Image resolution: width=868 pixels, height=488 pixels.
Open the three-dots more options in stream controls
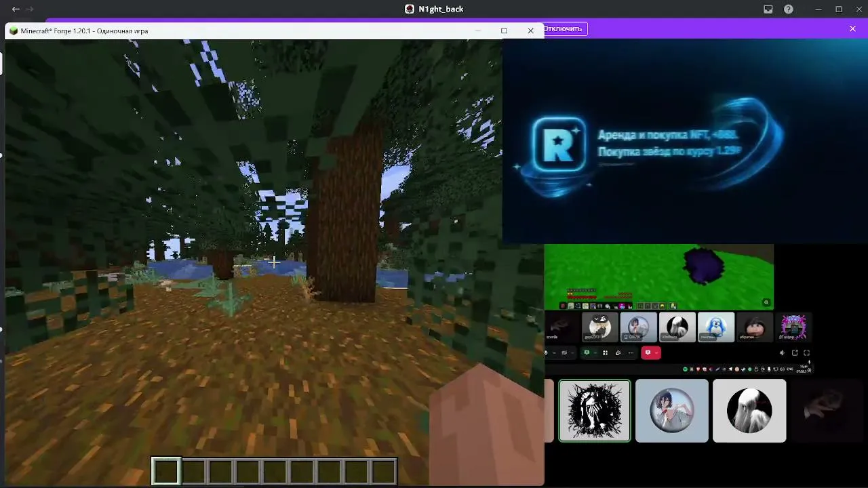click(631, 352)
